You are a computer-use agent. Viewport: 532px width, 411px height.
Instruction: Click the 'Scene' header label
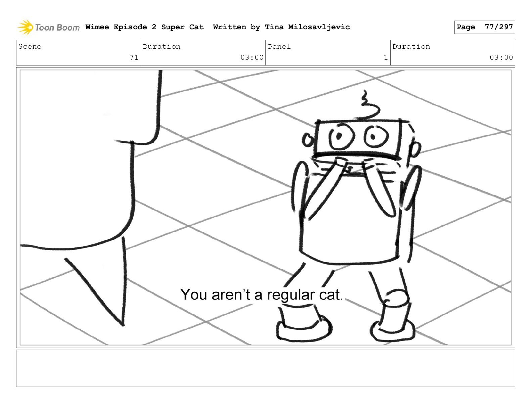[30, 47]
